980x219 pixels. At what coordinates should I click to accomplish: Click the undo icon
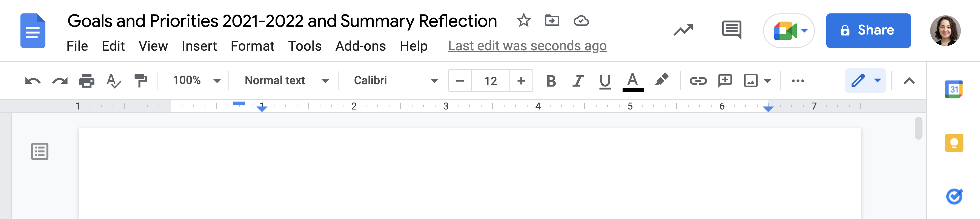pyautogui.click(x=33, y=80)
